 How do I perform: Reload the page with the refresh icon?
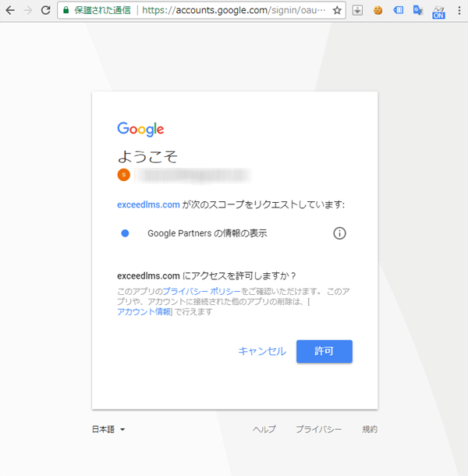click(x=46, y=10)
